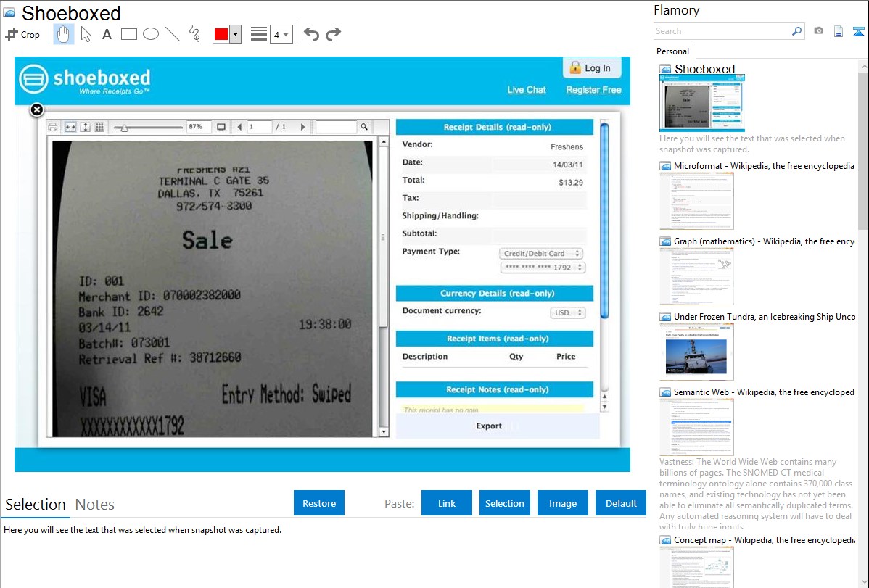Click the blue details panel scrollbar

(x=605, y=220)
